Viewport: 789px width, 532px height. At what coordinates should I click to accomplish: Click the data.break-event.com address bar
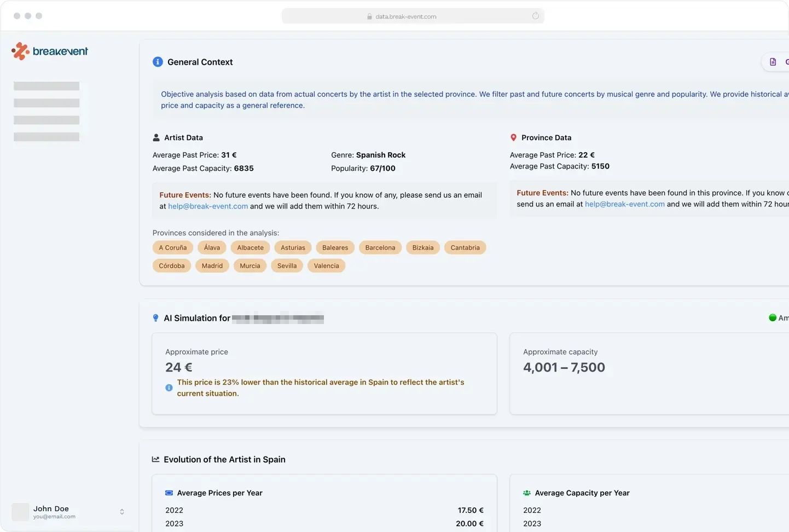click(406, 16)
